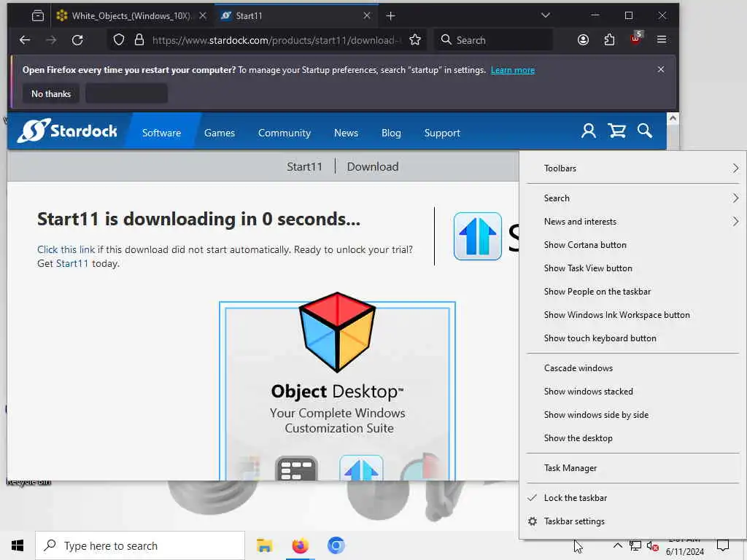Image resolution: width=747 pixels, height=560 pixels.
Task: Open Firefox hamburger application menu
Action: 661,39
